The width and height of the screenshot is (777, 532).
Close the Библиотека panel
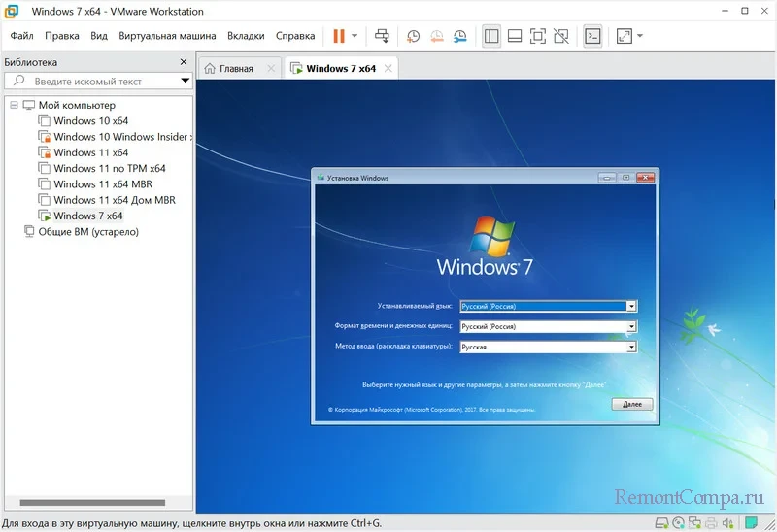tap(184, 62)
